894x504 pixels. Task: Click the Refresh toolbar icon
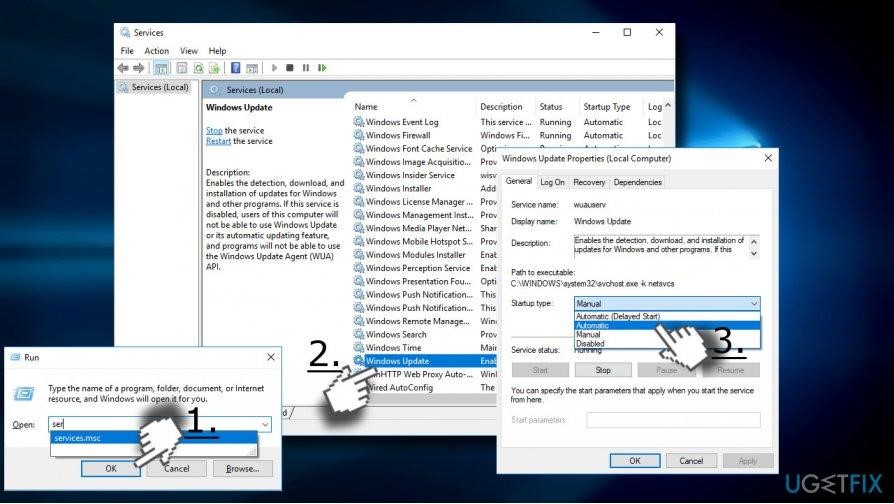198,68
